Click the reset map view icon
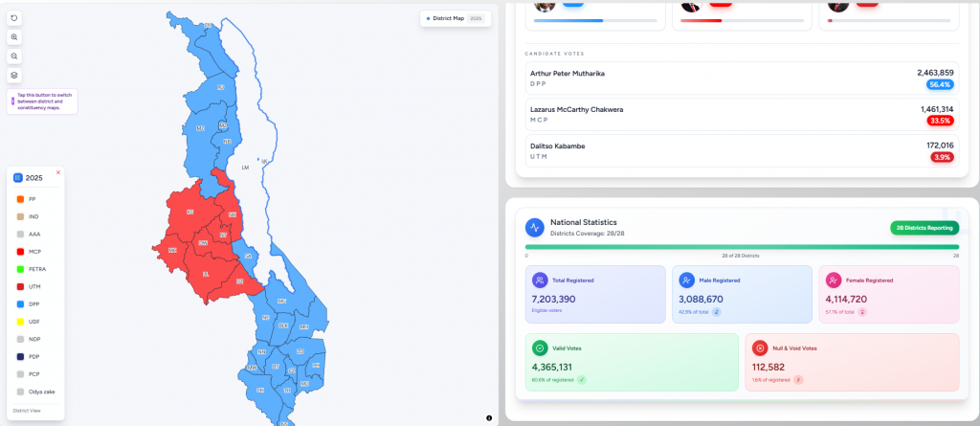 pos(14,18)
